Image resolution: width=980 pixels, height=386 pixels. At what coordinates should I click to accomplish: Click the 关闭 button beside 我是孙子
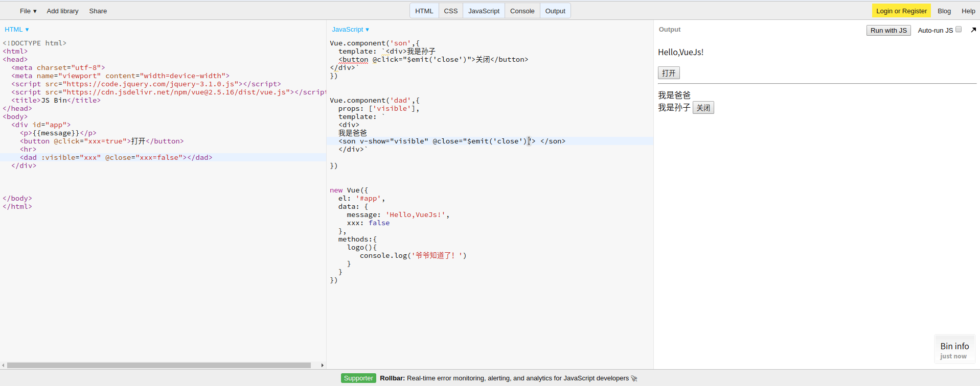(x=703, y=108)
